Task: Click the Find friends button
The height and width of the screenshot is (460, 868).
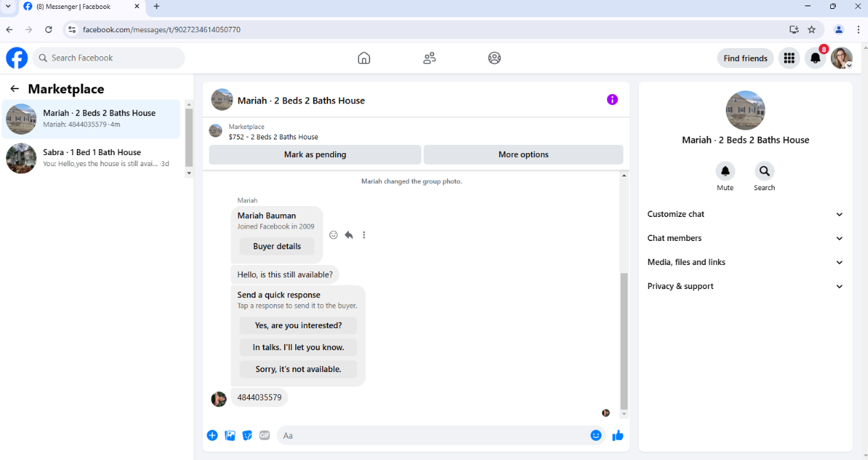Action: pyautogui.click(x=746, y=58)
